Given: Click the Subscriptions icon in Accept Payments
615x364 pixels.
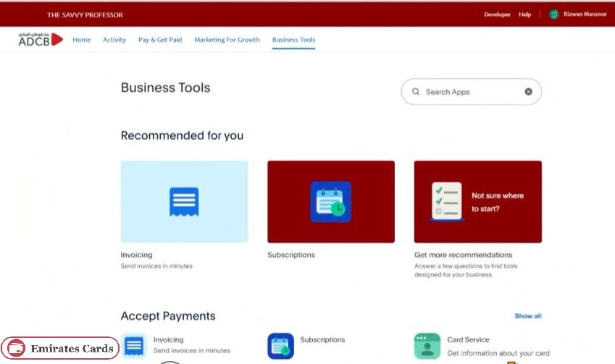Looking at the screenshot, I should tap(281, 346).
